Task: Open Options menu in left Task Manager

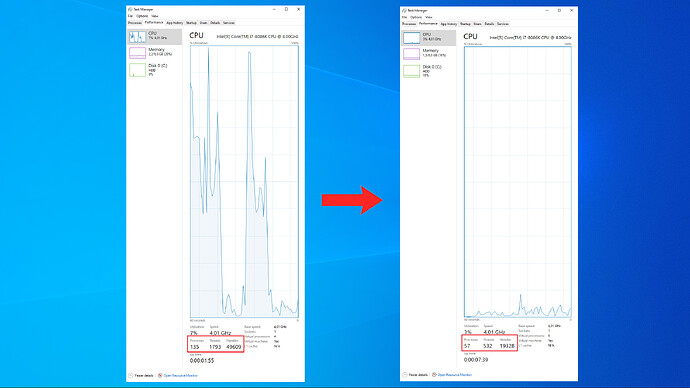Action: pos(142,16)
